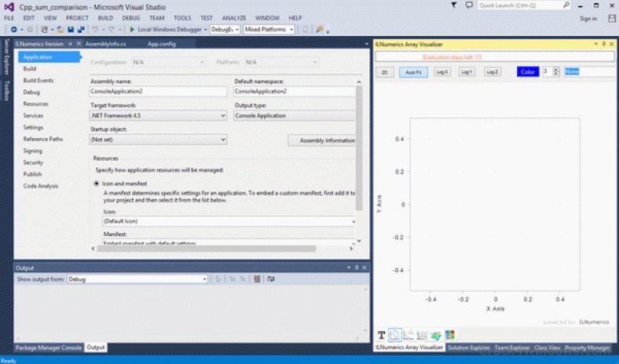Toggle the 2D view button
This screenshot has height=364, width=619.
click(x=384, y=72)
